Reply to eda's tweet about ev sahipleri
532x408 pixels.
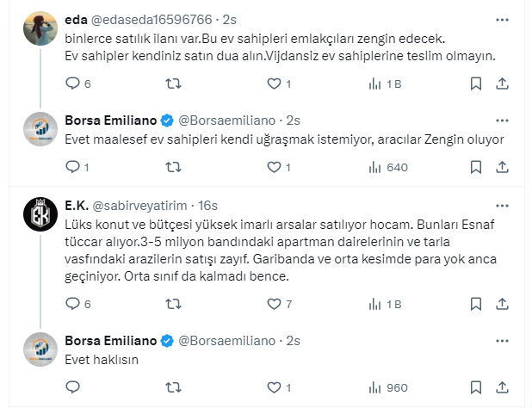click(x=72, y=83)
